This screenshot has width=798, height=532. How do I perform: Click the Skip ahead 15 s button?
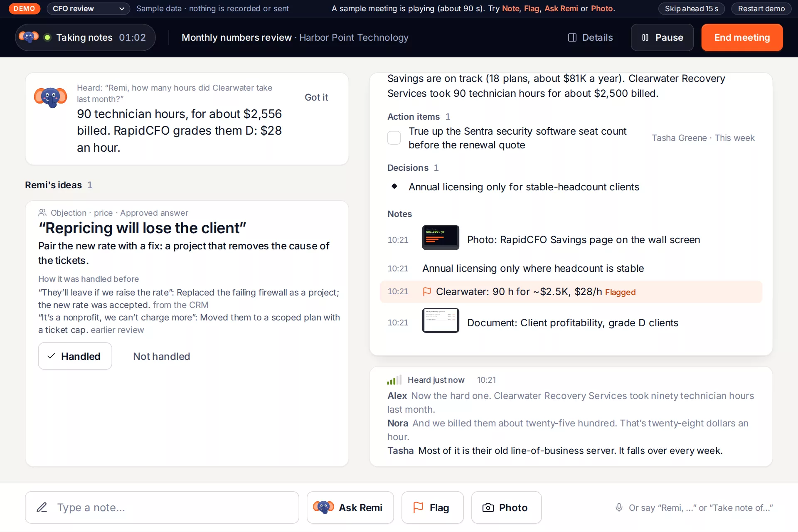pos(691,9)
